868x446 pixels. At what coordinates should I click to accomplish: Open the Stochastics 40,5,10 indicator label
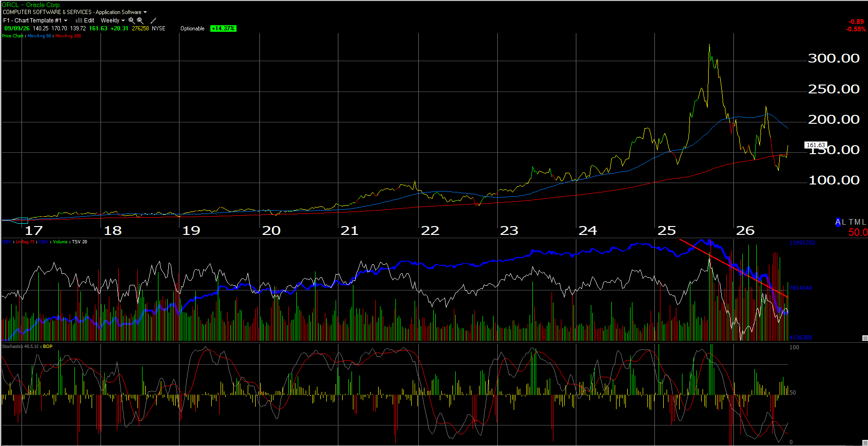(20, 347)
